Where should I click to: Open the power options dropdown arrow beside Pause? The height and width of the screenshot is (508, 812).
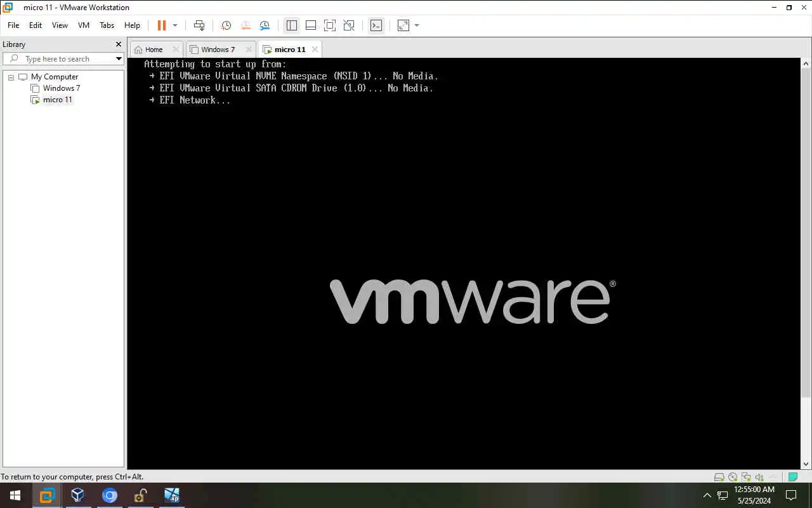coord(175,25)
